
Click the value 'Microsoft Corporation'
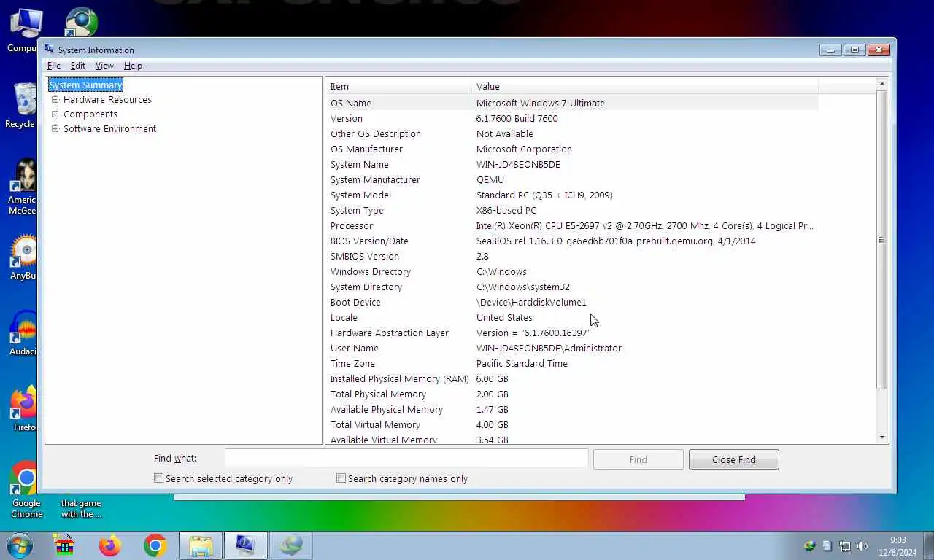tap(524, 149)
